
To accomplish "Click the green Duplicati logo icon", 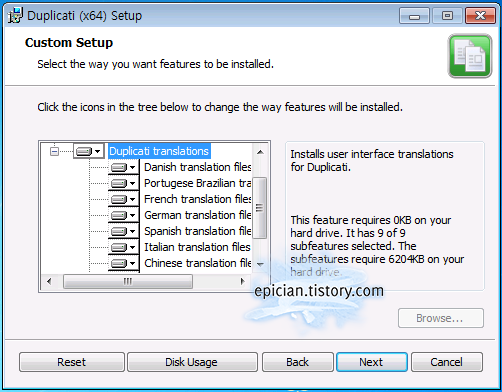I will (x=470, y=56).
